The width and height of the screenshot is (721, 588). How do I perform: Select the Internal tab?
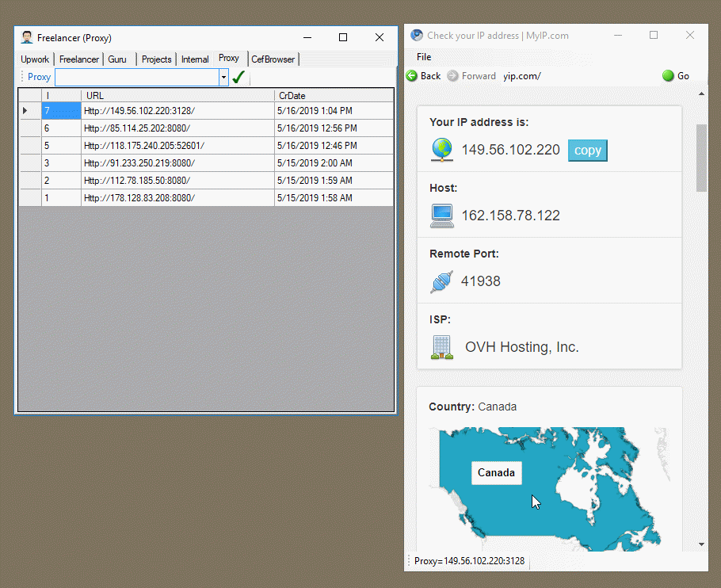[195, 59]
